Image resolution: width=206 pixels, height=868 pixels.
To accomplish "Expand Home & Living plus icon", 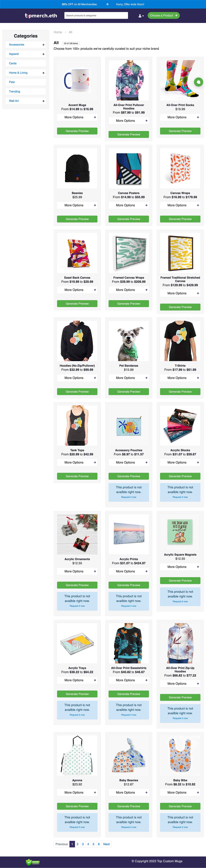I will coord(43,73).
